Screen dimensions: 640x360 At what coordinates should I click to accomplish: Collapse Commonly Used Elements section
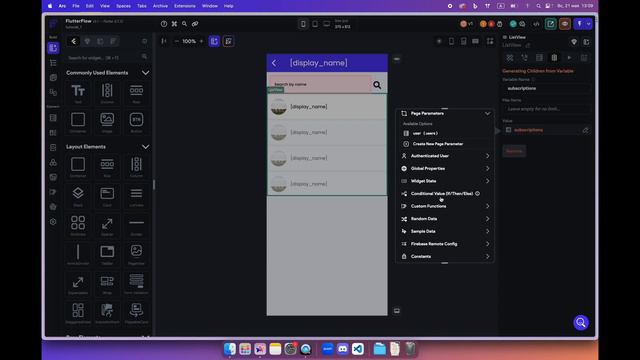145,73
